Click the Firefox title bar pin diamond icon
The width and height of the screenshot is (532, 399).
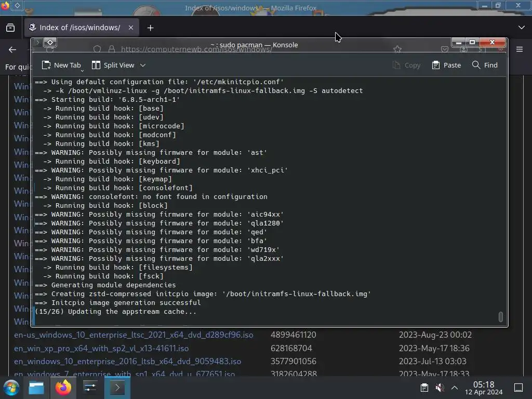(x=17, y=5)
